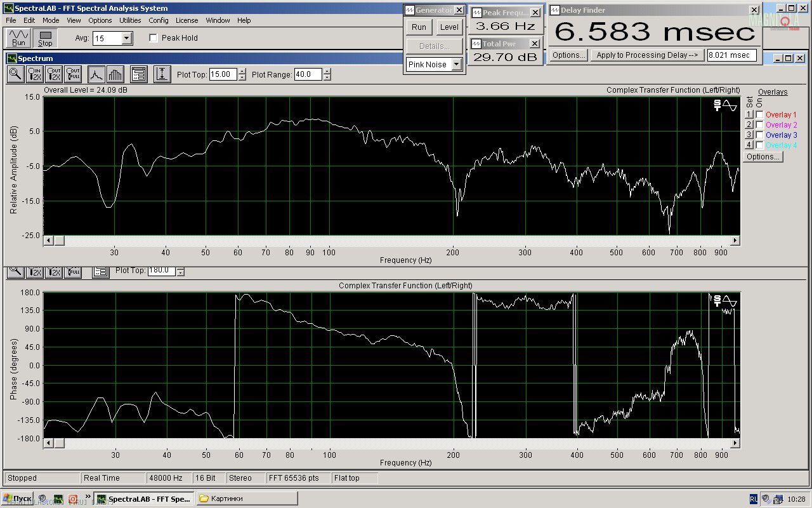Click the vertical auto-scale amplitude icon
This screenshot has width=812, height=508.
point(162,74)
